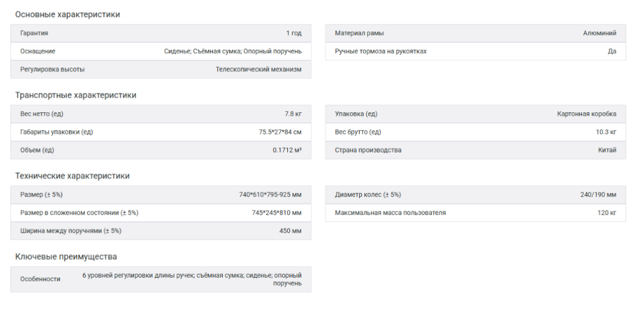This screenshot has height=311, width=644.
Task: Select the "Гарантия" row label
Action: [x=34, y=33]
